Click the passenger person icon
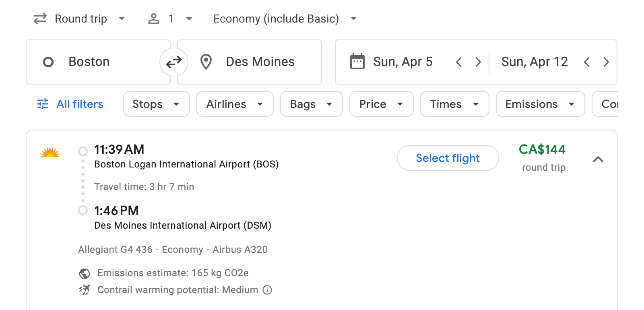The image size is (644, 310). pos(153,18)
